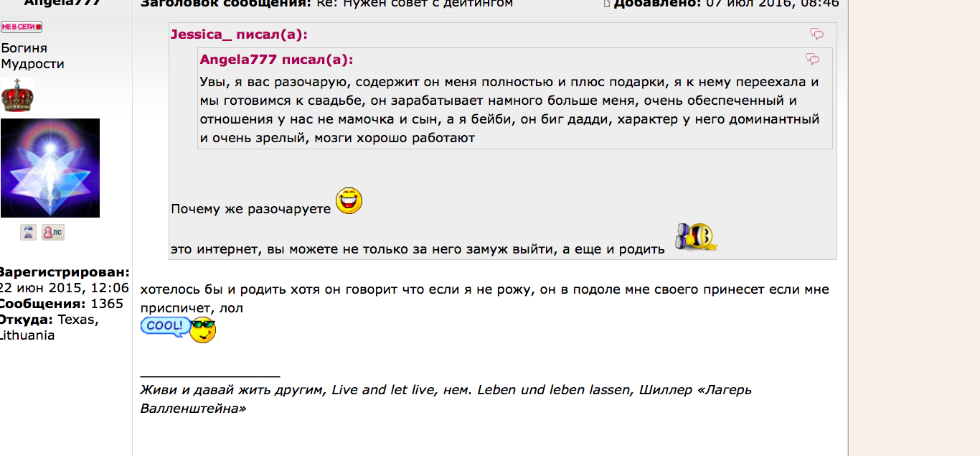Screen dimensions: 980x456
Task: Click the rolling laughing emoticon with sunglasses
Action: pyautogui.click(x=696, y=238)
